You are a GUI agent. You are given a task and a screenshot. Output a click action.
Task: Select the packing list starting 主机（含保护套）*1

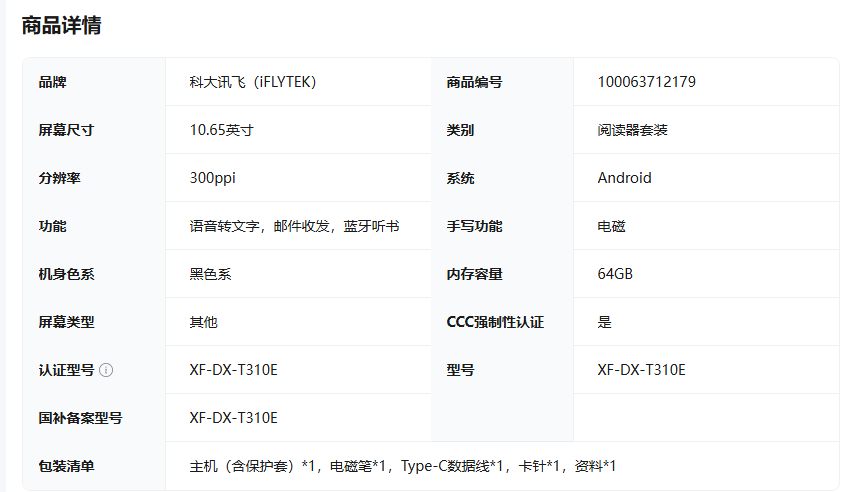403,466
